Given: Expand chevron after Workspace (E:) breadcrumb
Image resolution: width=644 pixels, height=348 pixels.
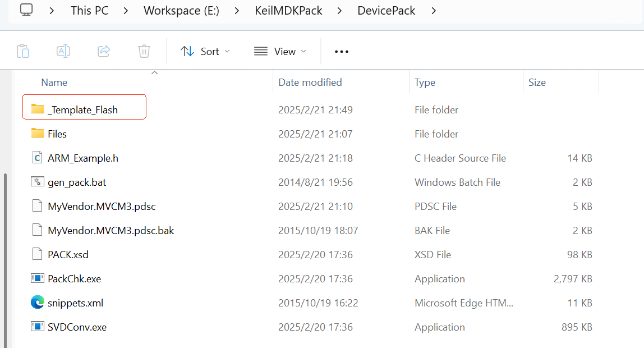Looking at the screenshot, I should click(x=234, y=11).
